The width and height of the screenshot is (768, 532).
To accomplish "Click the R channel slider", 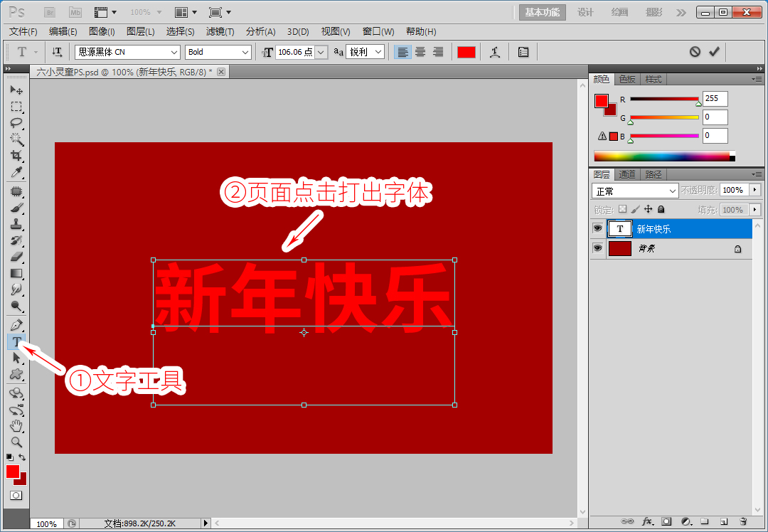I will (x=664, y=99).
